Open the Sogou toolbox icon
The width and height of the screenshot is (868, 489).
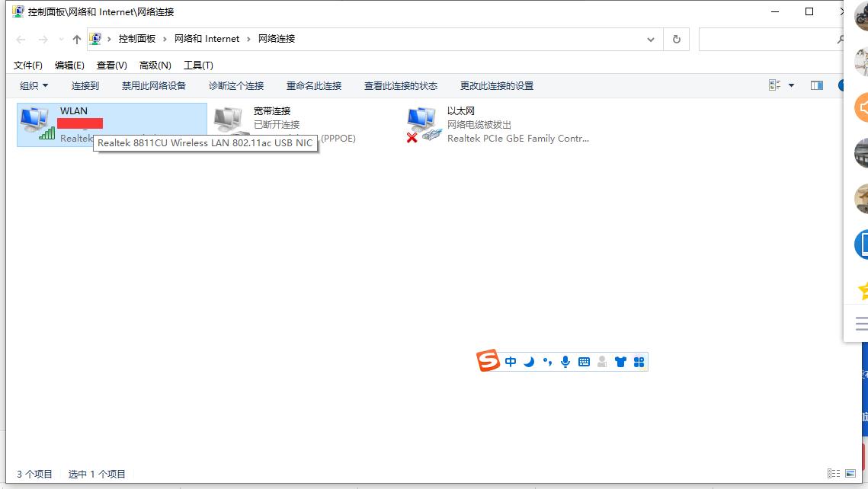639,361
